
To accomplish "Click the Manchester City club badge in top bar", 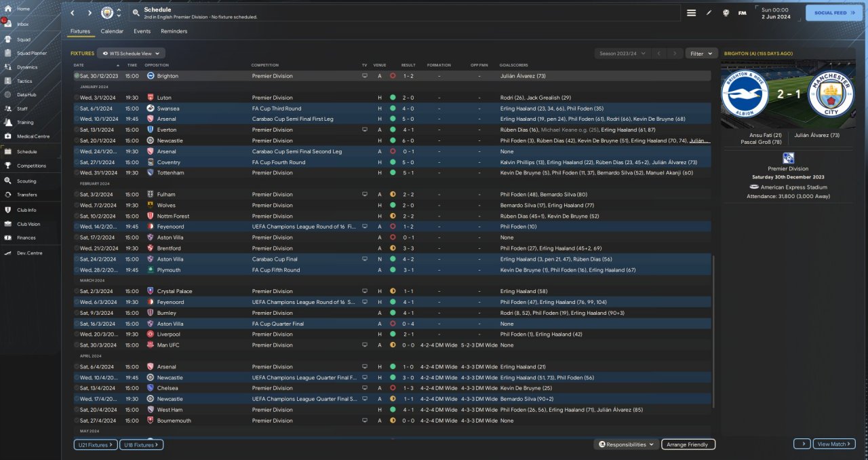I will tap(107, 13).
